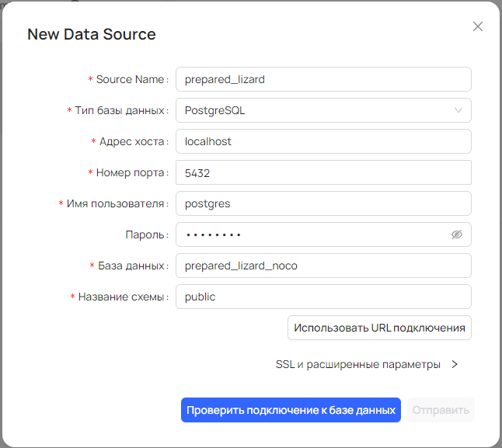
Task: Click the Отправить button
Action: click(441, 410)
